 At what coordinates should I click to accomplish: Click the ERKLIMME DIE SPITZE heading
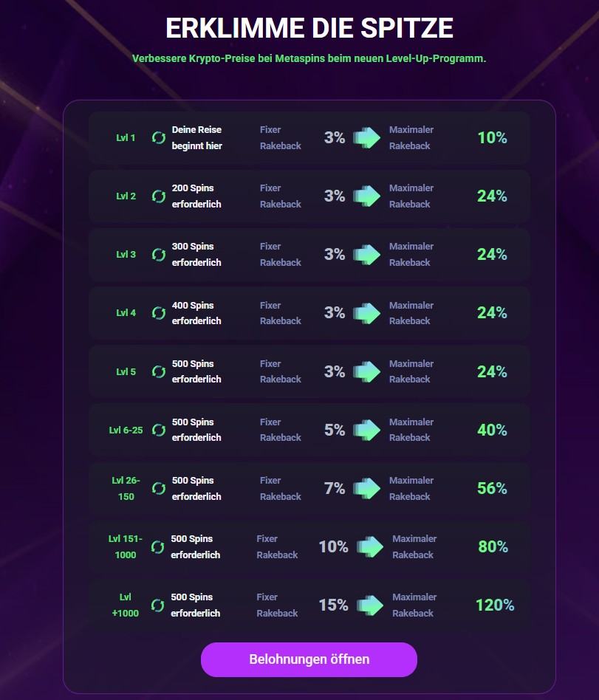309,28
